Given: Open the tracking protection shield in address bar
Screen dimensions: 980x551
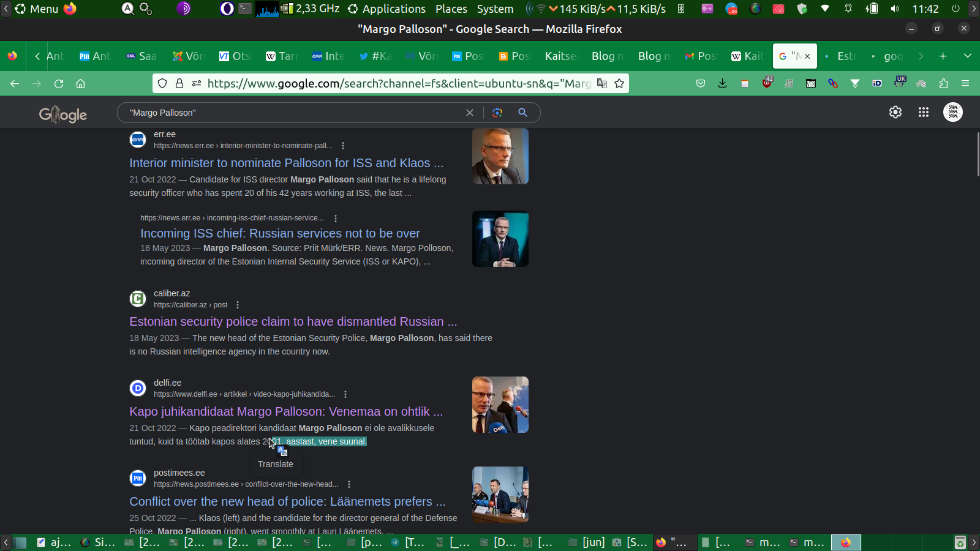Looking at the screenshot, I should pos(162,84).
